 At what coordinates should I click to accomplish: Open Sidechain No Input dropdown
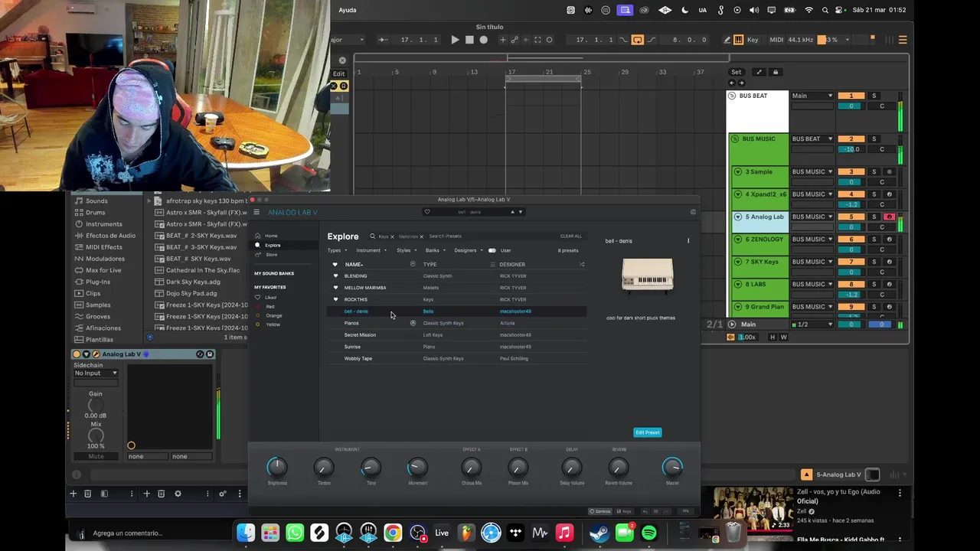point(96,373)
